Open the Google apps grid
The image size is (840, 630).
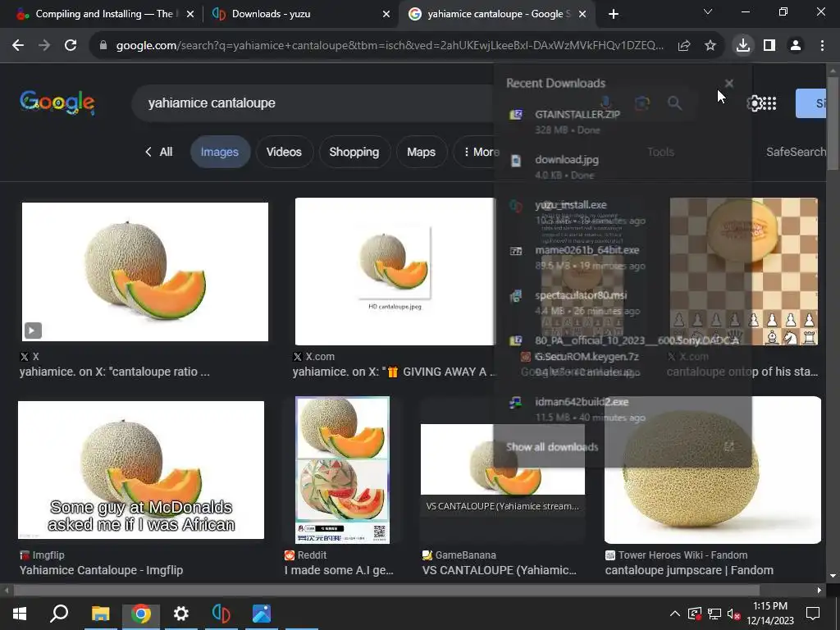tap(769, 103)
